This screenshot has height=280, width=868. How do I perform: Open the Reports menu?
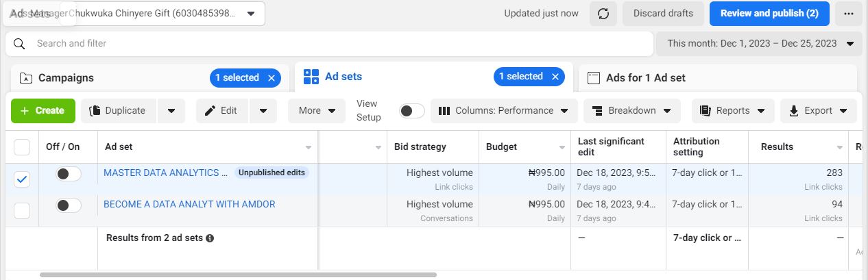click(x=732, y=111)
